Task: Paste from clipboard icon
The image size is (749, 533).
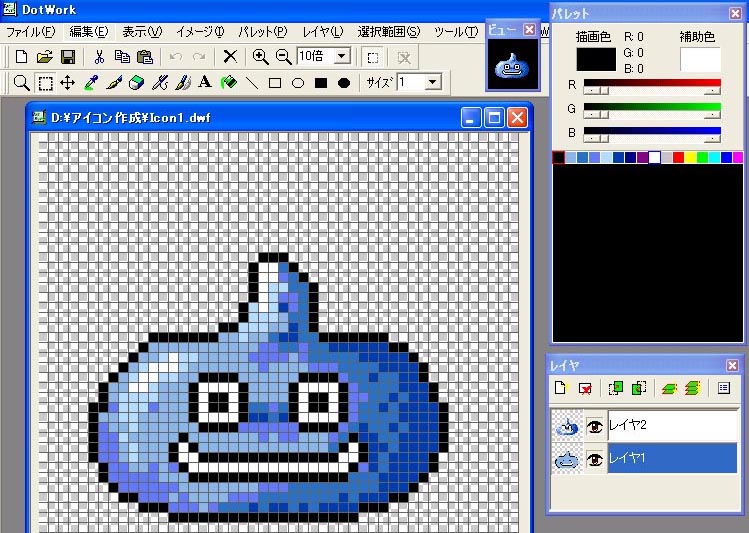Action: pyautogui.click(x=145, y=57)
